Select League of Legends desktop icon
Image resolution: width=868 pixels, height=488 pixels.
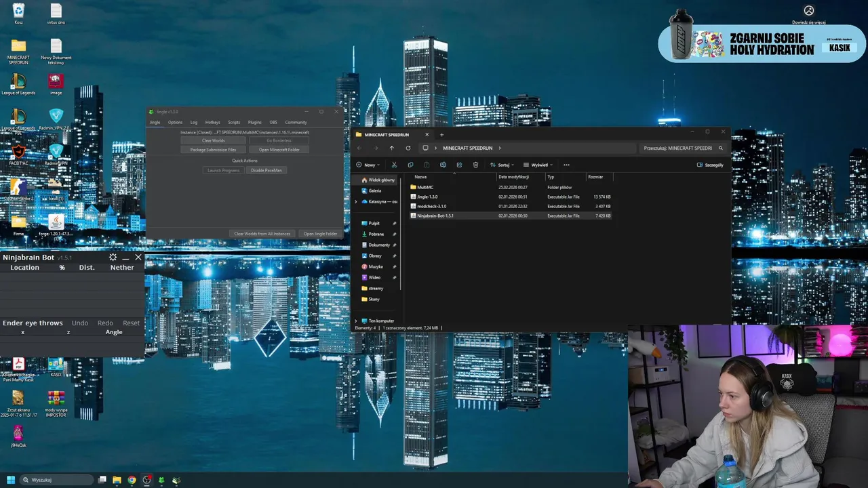click(18, 84)
